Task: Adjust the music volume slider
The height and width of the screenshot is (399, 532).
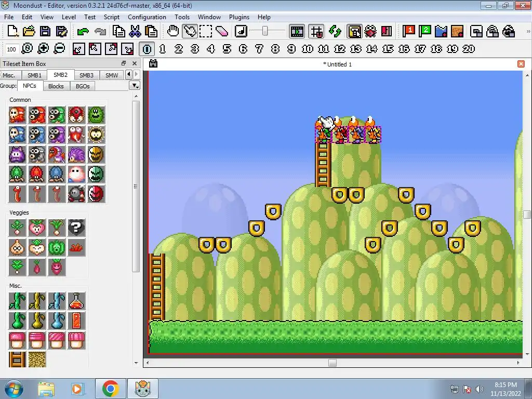Action: tap(265, 31)
